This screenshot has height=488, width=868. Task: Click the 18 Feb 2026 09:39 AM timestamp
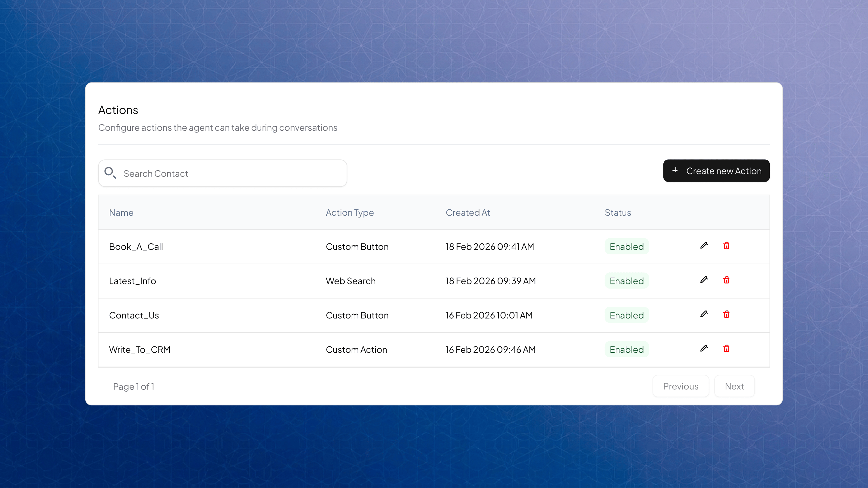[x=491, y=281]
